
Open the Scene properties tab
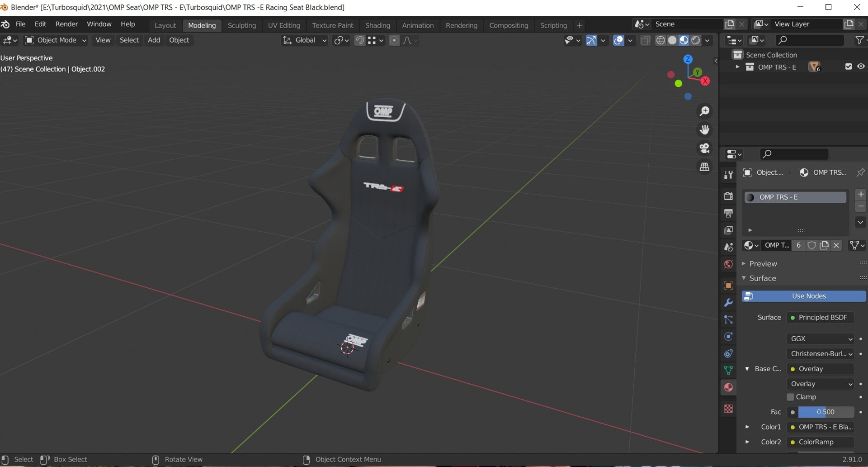tap(728, 247)
